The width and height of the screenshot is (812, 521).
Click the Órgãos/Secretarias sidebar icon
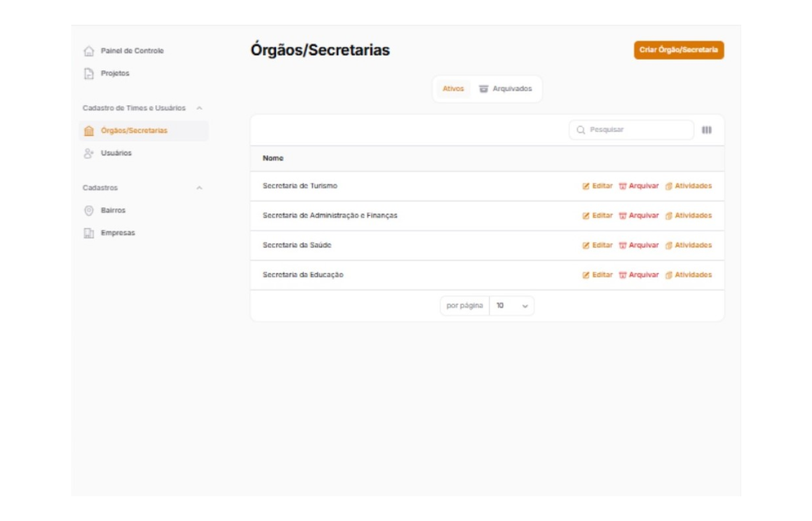pos(89,131)
